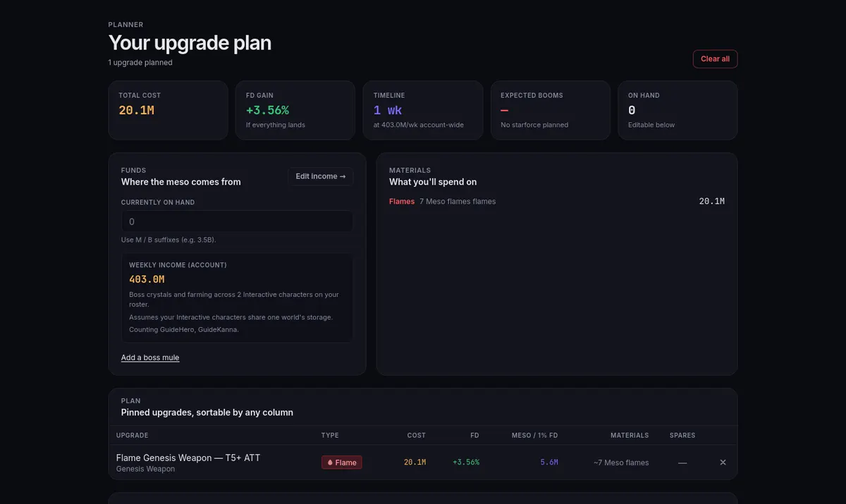Open the Edit income link
The width and height of the screenshot is (846, 504).
321,176
